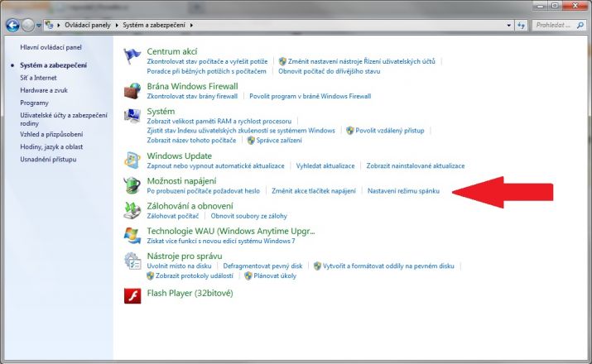This screenshot has width=592, height=364.
Task: Open the Centrum akcí heading
Action: point(171,51)
